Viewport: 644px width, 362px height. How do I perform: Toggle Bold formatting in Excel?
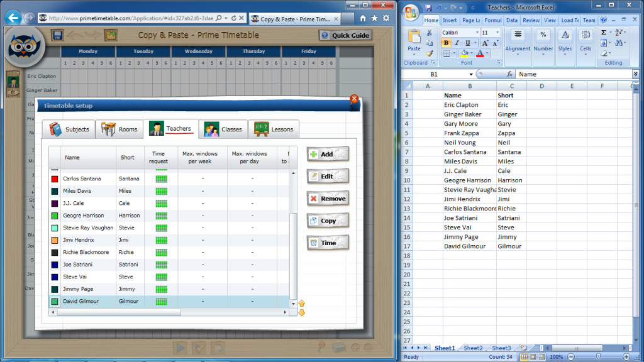[446, 43]
